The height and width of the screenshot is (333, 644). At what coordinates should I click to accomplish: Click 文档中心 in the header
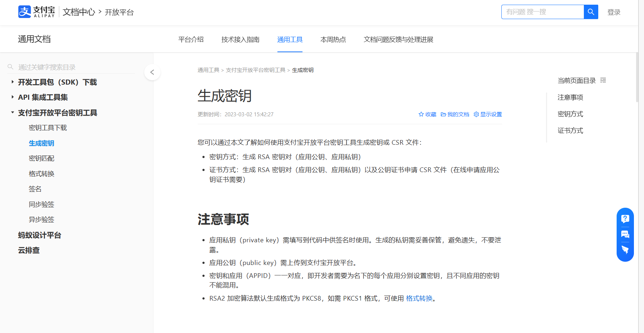coord(79,12)
